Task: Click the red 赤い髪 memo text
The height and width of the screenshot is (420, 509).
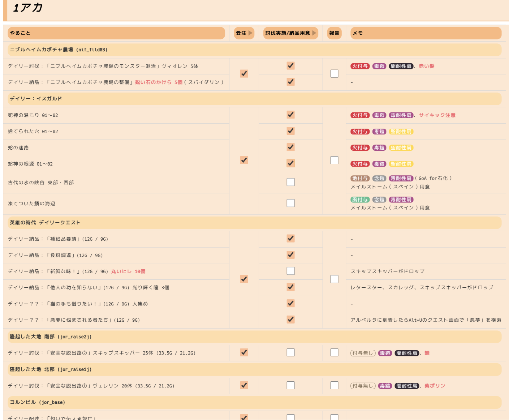Action: click(426, 66)
